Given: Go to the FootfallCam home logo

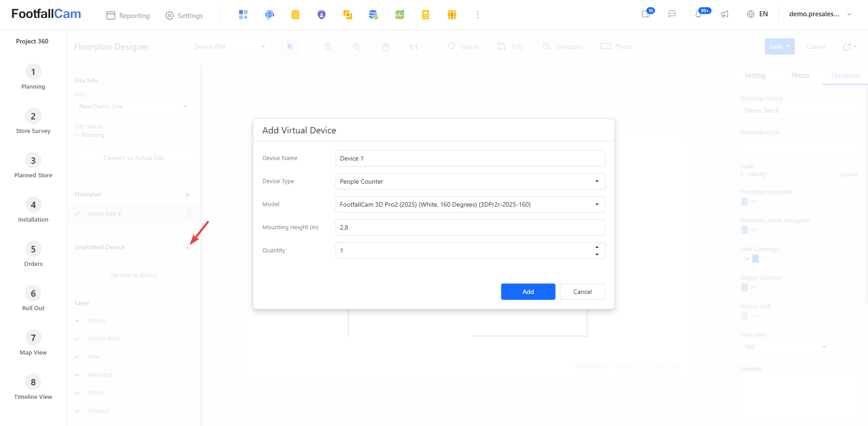Looking at the screenshot, I should point(46,14).
